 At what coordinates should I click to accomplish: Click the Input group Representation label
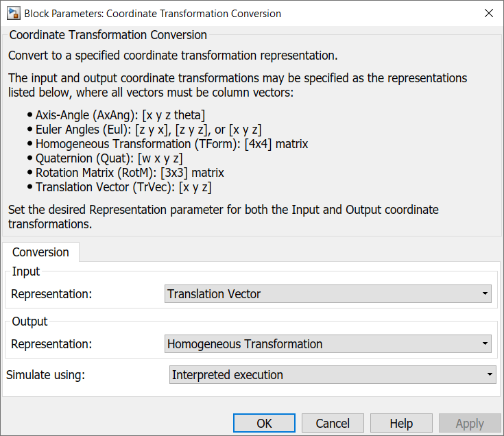coord(51,294)
